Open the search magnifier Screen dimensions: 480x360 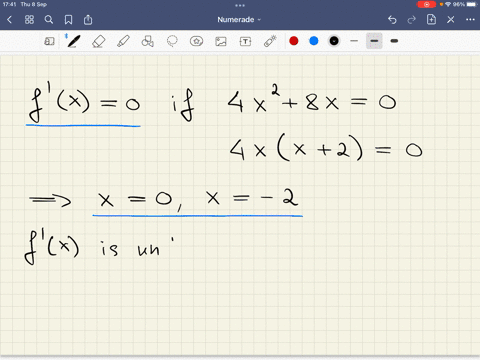(x=49, y=20)
